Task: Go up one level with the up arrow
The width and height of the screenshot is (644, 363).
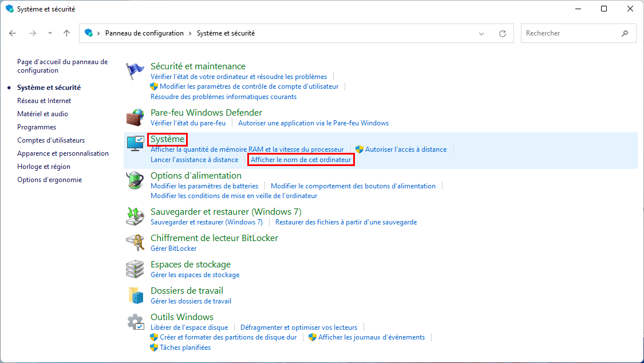Action: tap(66, 33)
